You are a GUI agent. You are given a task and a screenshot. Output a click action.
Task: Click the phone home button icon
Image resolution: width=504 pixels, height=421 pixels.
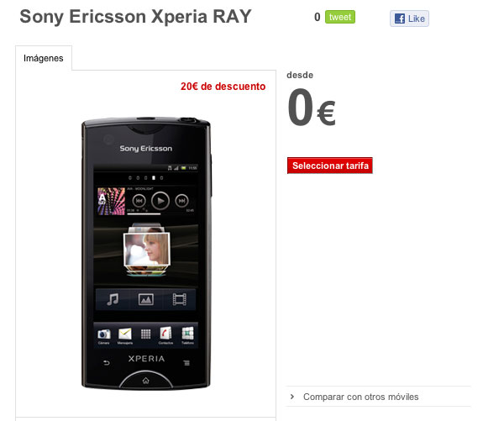[145, 381]
